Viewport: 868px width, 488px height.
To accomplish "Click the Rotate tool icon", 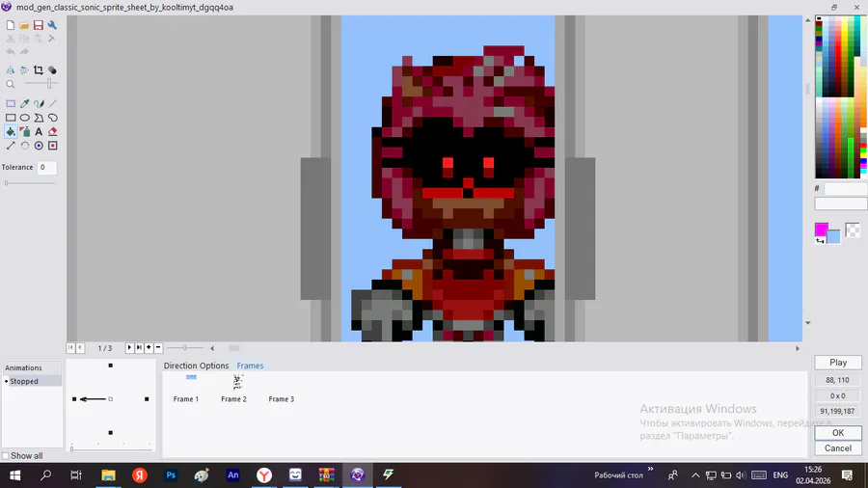I will [x=24, y=146].
